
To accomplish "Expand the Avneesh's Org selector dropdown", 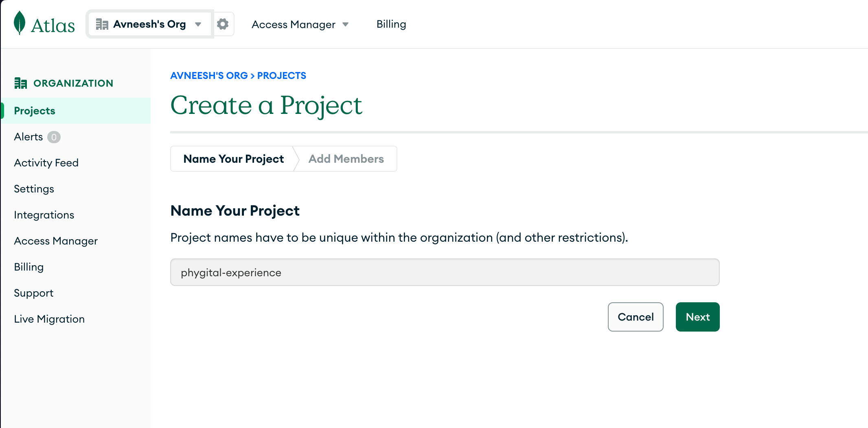I will (198, 24).
